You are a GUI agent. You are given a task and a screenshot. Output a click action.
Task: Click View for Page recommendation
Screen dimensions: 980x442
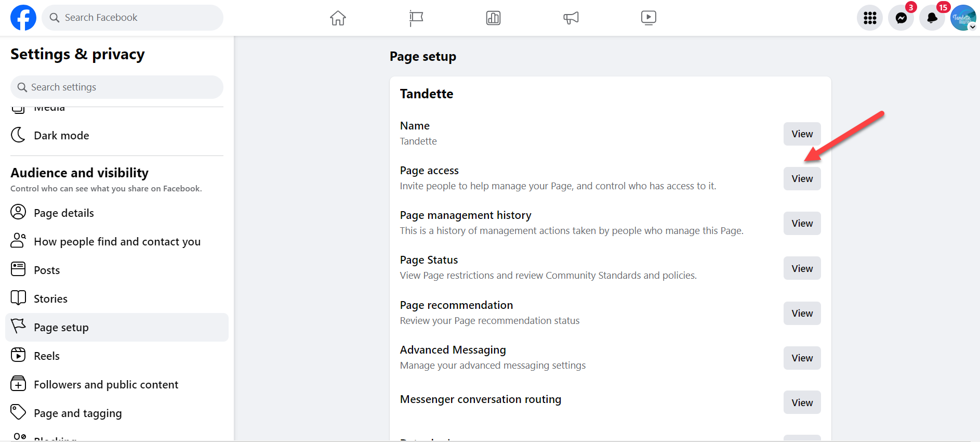[802, 313]
